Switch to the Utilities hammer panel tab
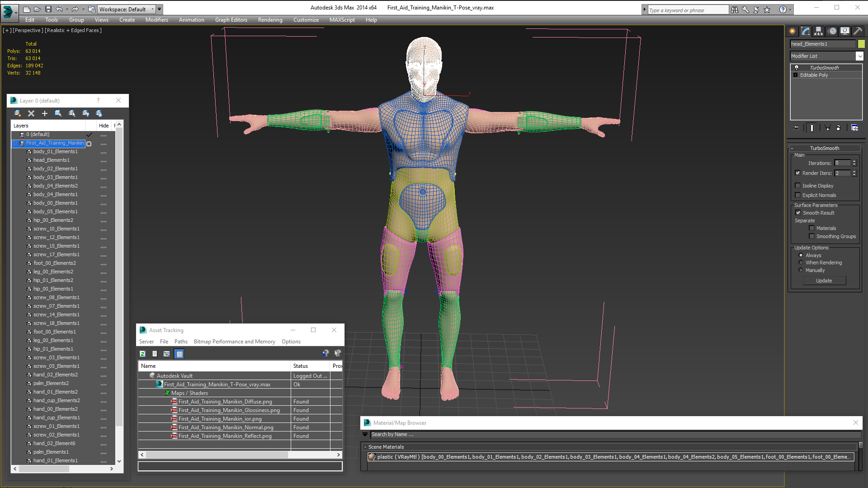The width and height of the screenshot is (868, 488). pos(858,31)
